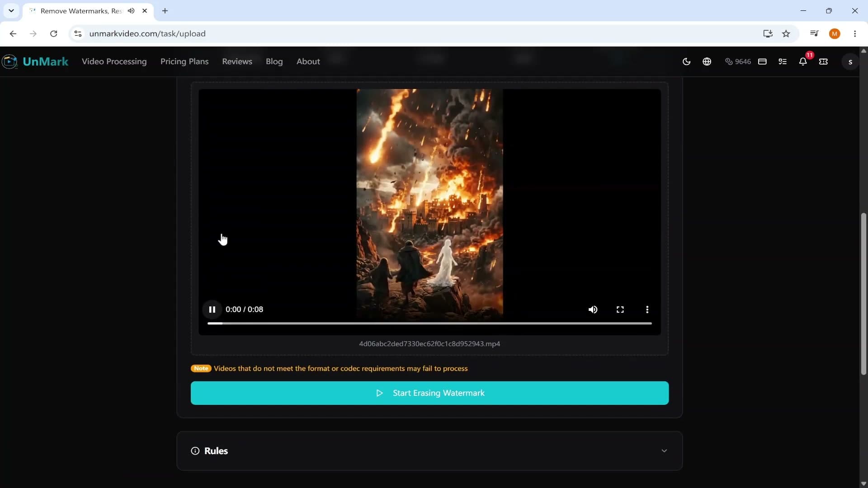Open the user avatar 's' menu

pos(850,61)
